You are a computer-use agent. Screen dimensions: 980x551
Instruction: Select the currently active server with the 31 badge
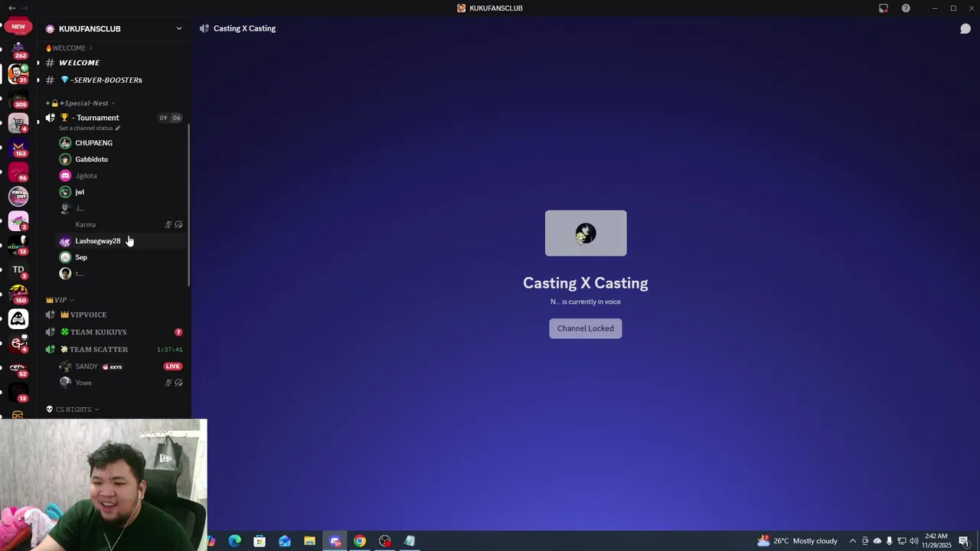click(18, 74)
